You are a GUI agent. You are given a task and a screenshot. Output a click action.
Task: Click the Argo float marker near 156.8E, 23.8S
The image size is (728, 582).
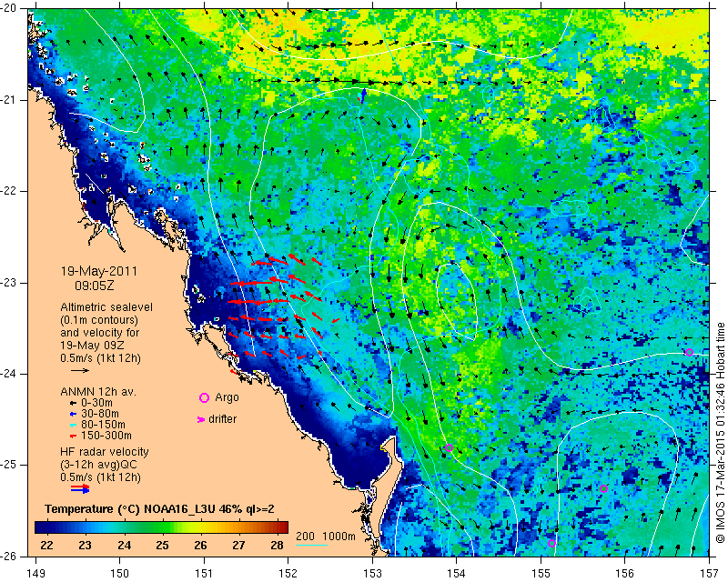690,352
